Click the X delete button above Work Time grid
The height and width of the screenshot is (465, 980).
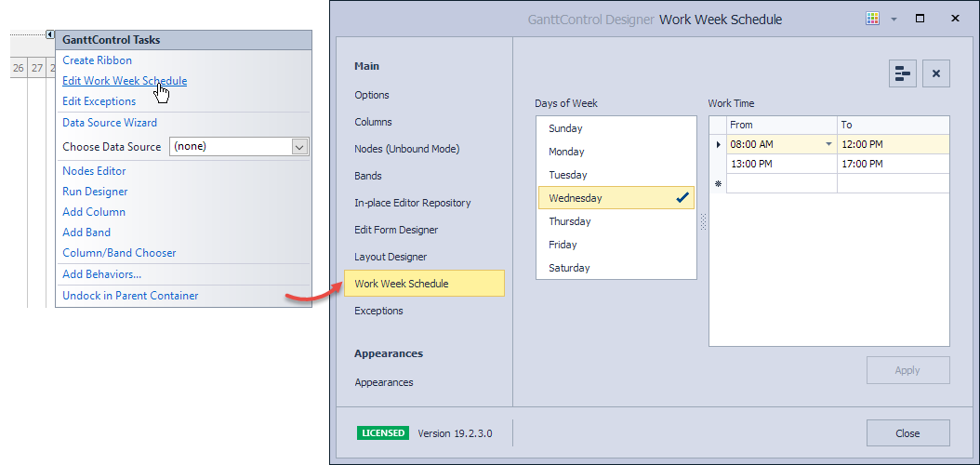click(x=936, y=73)
